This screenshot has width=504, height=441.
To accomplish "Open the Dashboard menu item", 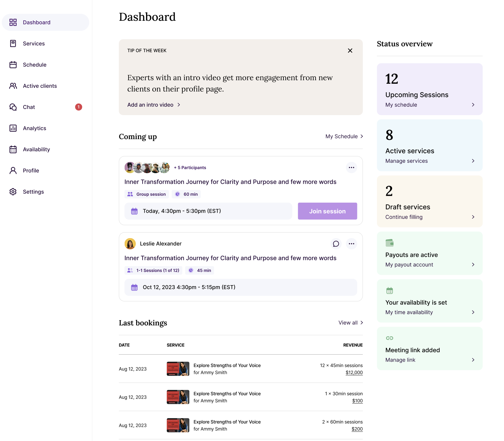I will (45, 22).
